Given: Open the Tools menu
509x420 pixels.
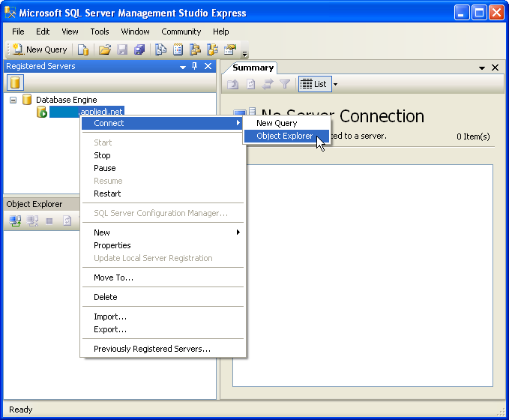Looking at the screenshot, I should tap(100, 31).
